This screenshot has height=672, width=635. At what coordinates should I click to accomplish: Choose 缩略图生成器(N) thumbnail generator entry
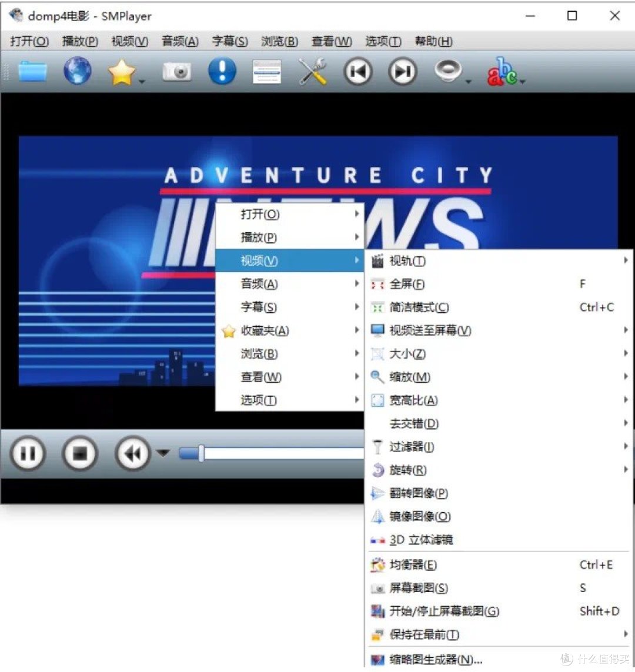tap(436, 660)
